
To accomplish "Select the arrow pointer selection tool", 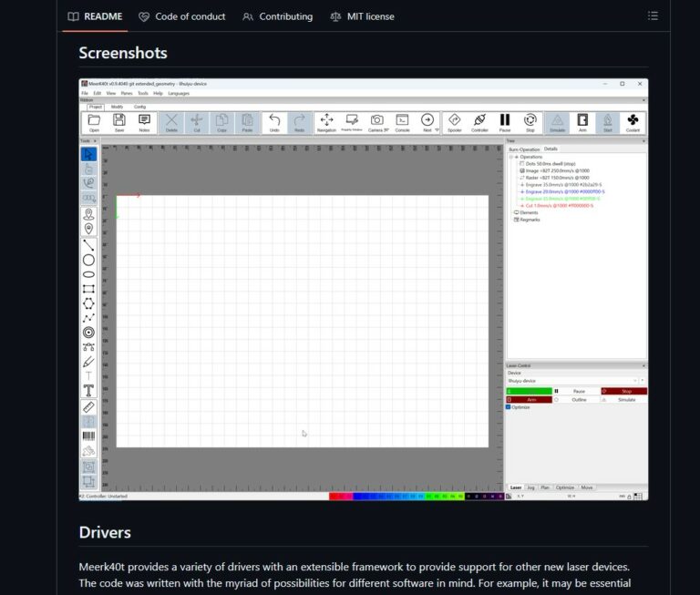I will [x=88, y=154].
